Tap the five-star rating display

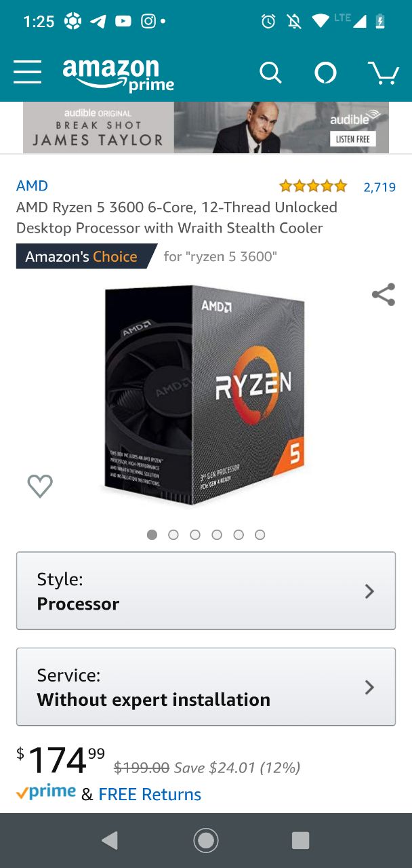click(x=313, y=186)
